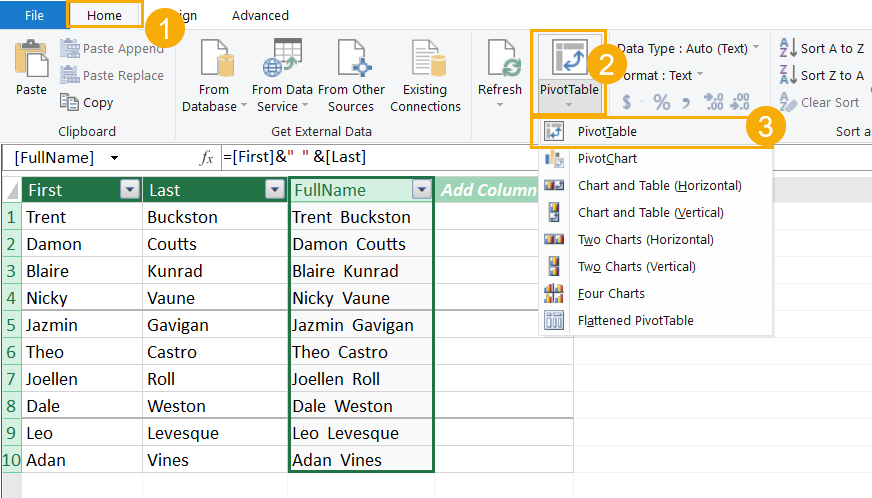This screenshot has width=872, height=498.
Task: Select row header 10
Action: click(12, 460)
